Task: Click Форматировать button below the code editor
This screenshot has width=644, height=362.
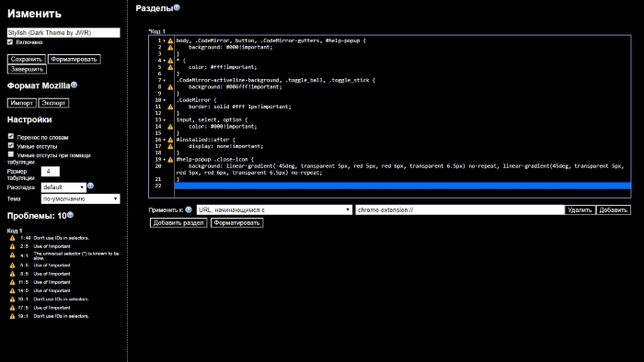Action: click(236, 222)
